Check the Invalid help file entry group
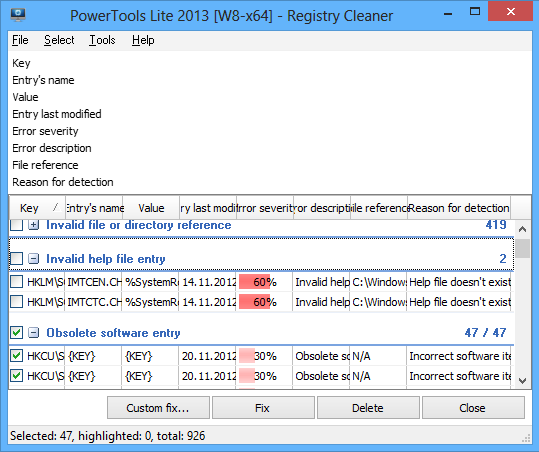Image resolution: width=539 pixels, height=452 pixels. click(x=16, y=258)
